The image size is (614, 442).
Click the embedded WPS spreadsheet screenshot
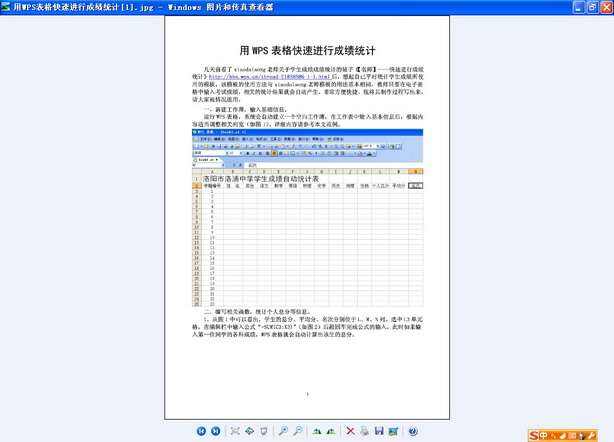[x=307, y=218]
